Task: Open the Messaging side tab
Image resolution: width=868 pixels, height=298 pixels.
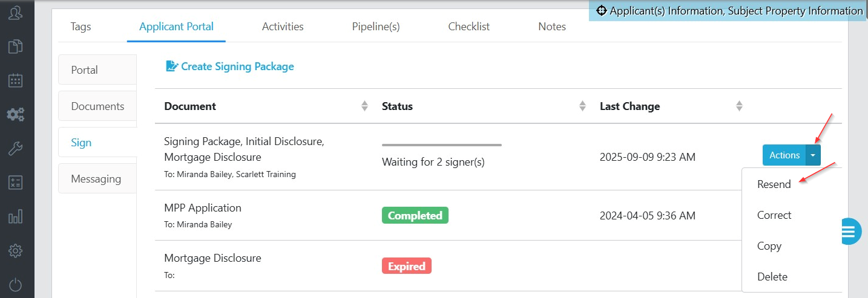Action: pos(96,179)
